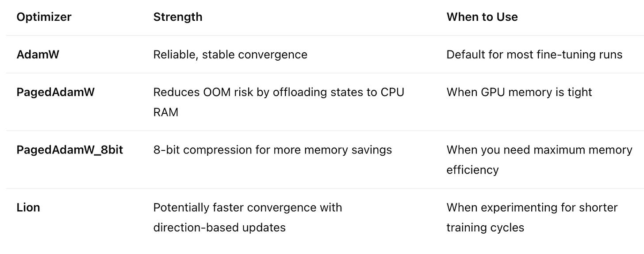Click the maximum memory efficiency cell
644x254 pixels.
pos(539,160)
